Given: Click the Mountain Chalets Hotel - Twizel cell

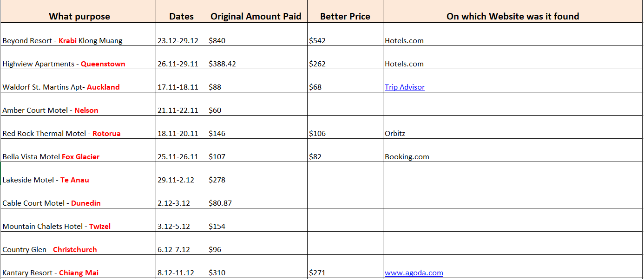Looking at the screenshot, I should point(78,221).
